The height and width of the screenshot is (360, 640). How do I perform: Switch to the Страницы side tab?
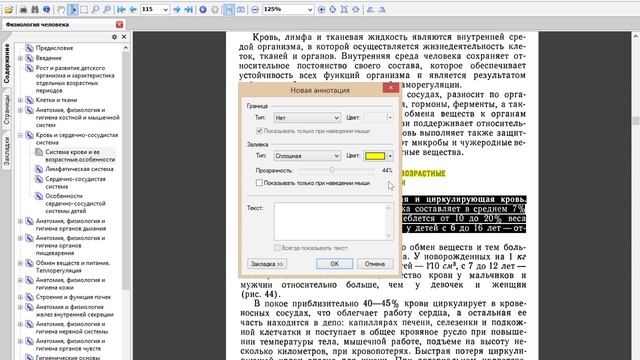point(7,110)
